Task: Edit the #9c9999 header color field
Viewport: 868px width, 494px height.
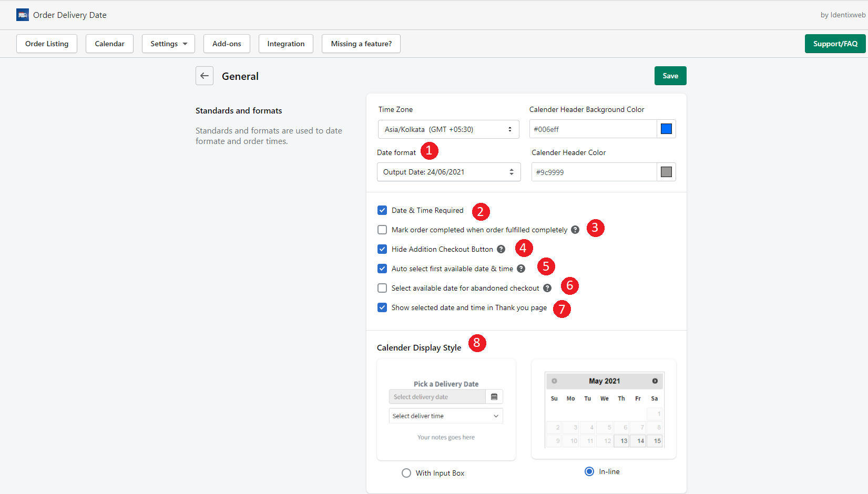Action: [594, 172]
